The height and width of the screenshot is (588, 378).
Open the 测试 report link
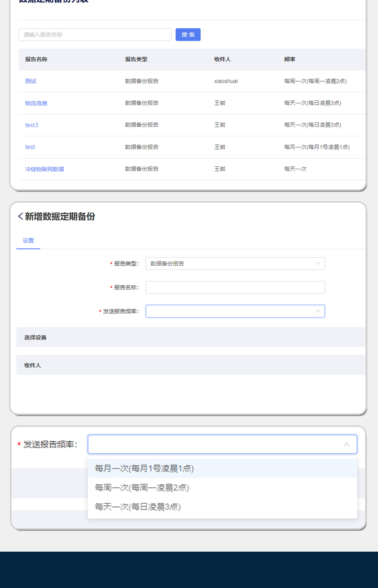31,81
